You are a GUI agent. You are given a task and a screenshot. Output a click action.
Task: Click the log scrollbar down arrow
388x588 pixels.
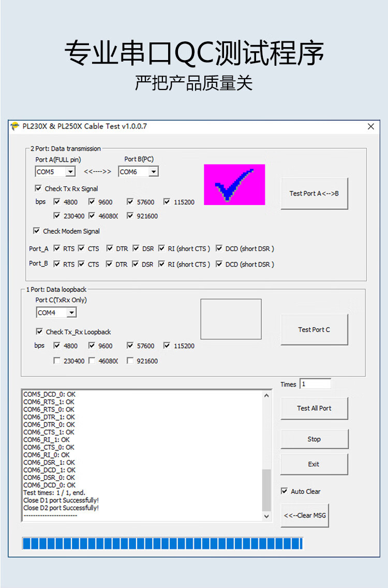click(267, 516)
